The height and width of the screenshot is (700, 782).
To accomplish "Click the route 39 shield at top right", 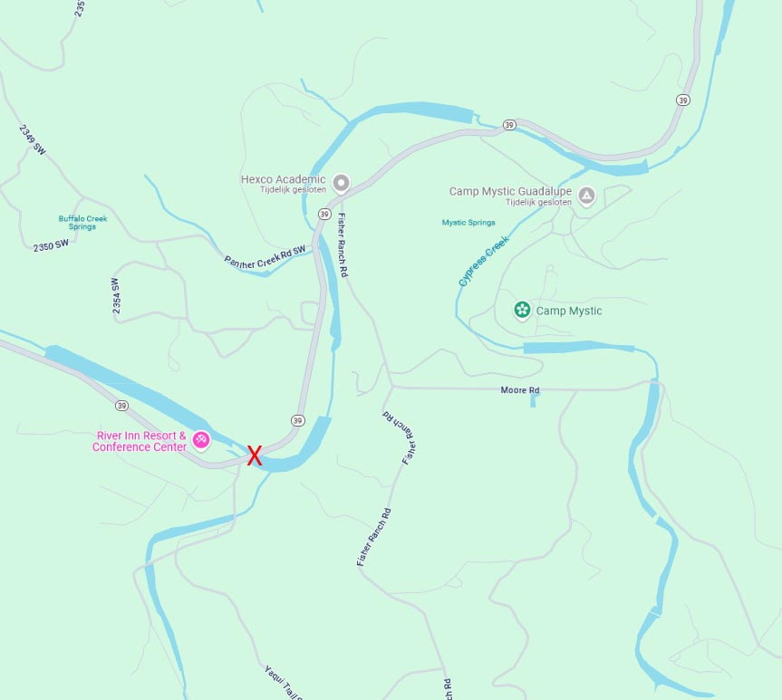I will [x=682, y=101].
